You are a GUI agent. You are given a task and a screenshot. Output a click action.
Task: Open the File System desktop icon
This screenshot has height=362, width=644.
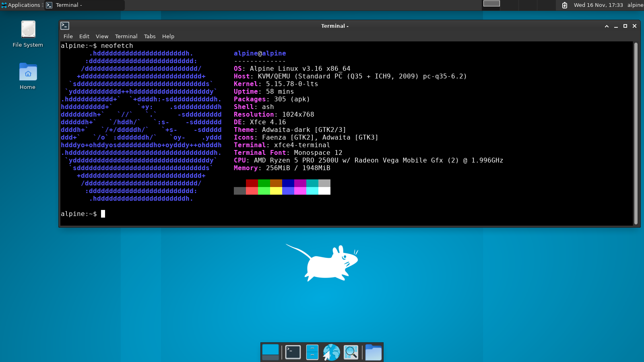tap(28, 34)
